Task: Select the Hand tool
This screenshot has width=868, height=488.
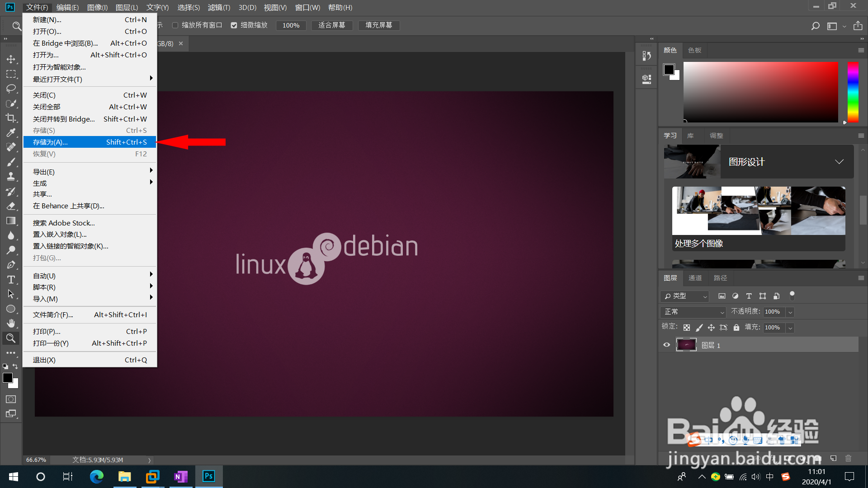Action: [x=11, y=324]
